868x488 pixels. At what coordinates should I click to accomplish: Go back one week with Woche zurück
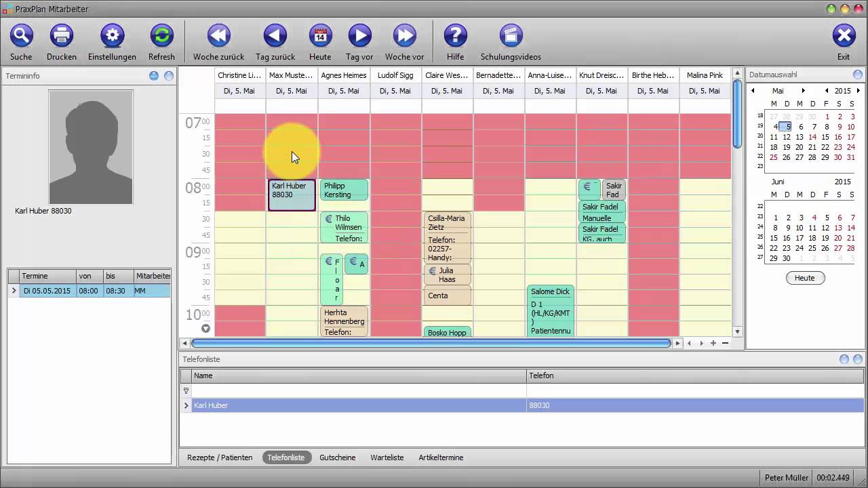(x=218, y=35)
